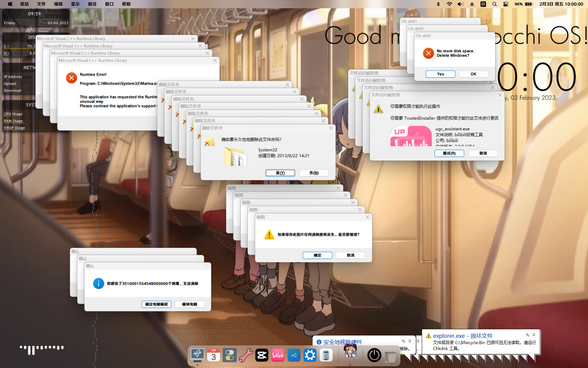Open the computer monitor icon in the dock
Image resolution: width=588 pixels, height=368 pixels.
tap(197, 355)
